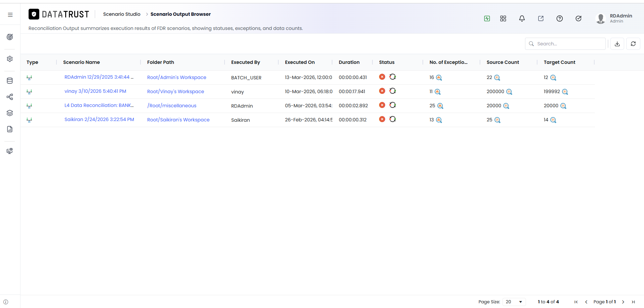Open the database icon in left sidebar
The height and width of the screenshot is (308, 644).
pos(10,81)
